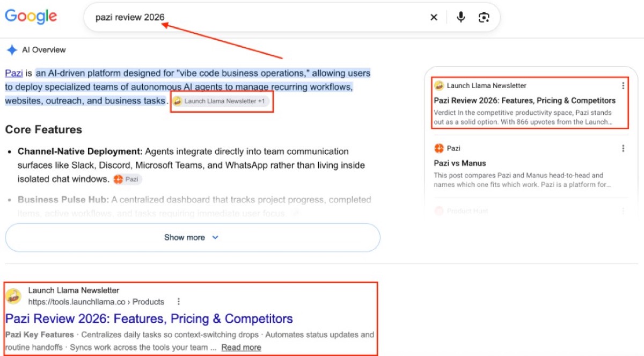Viewport: 644px width, 356px height.
Task: Click the 'AI Overview' label
Action: (x=43, y=50)
